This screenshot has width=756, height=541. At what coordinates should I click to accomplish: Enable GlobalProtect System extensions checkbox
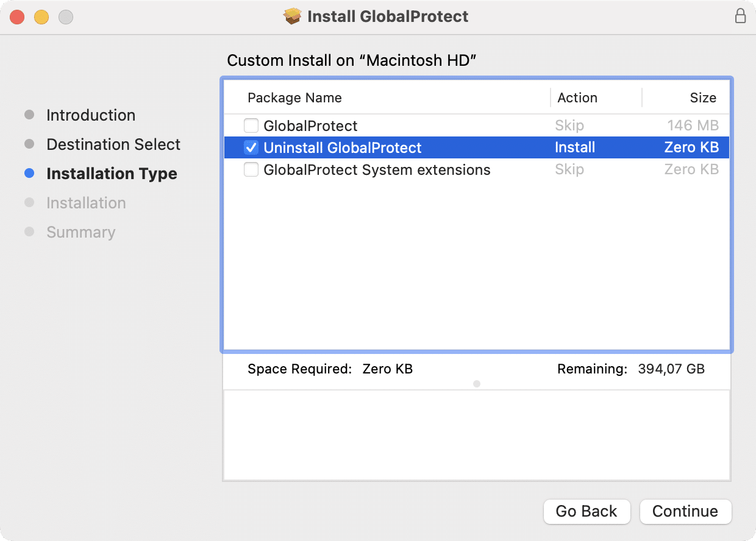pyautogui.click(x=251, y=169)
